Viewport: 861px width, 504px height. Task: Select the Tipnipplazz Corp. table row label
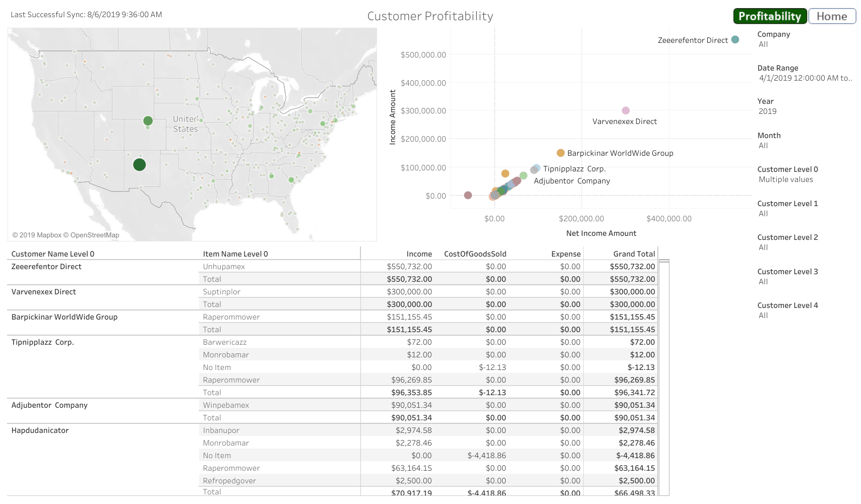click(x=43, y=342)
